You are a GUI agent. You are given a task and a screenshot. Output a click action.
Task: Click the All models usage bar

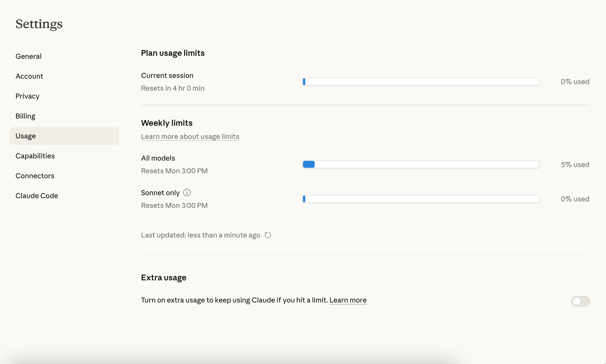421,164
